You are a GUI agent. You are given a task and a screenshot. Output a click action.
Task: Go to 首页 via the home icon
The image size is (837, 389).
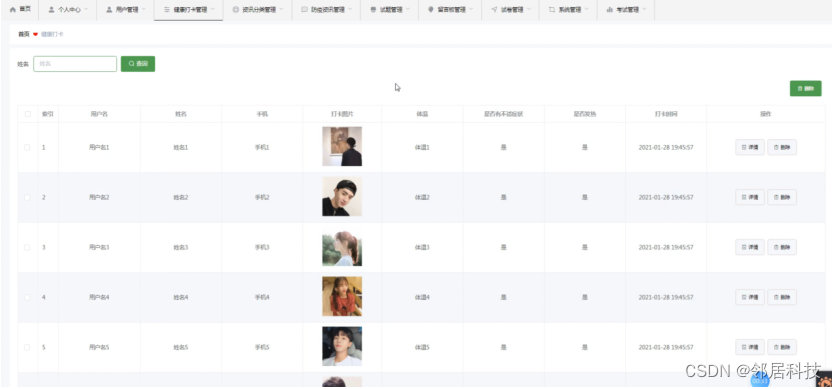click(13, 10)
